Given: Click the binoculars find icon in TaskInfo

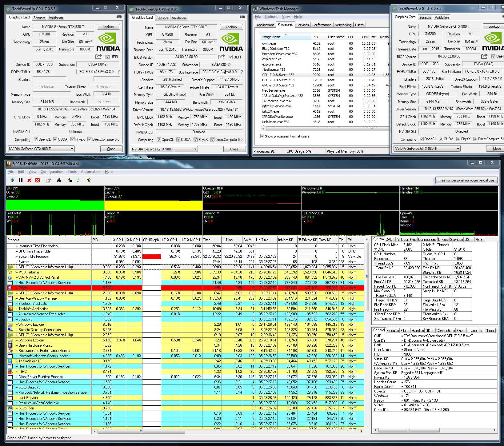Looking at the screenshot, I should click(59, 180).
